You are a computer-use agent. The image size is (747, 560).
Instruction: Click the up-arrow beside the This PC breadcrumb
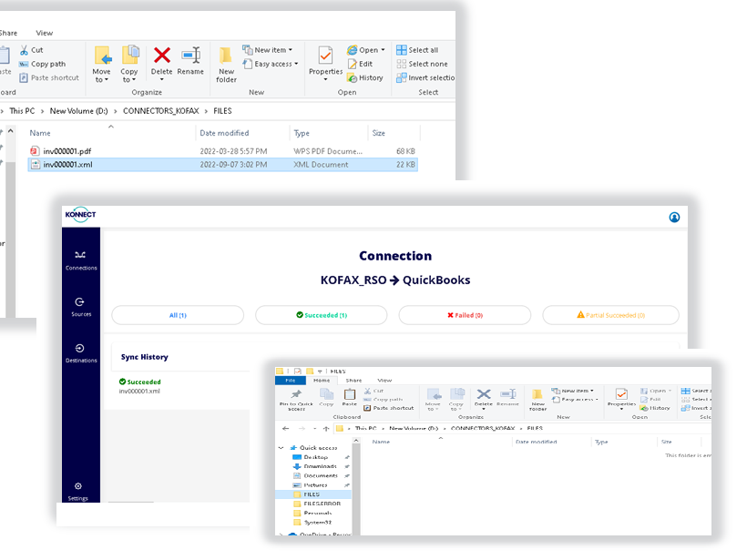click(326, 427)
